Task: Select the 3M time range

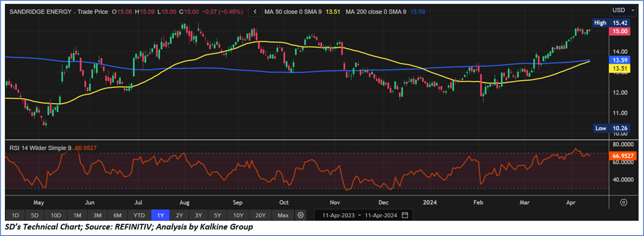Action: [97, 215]
